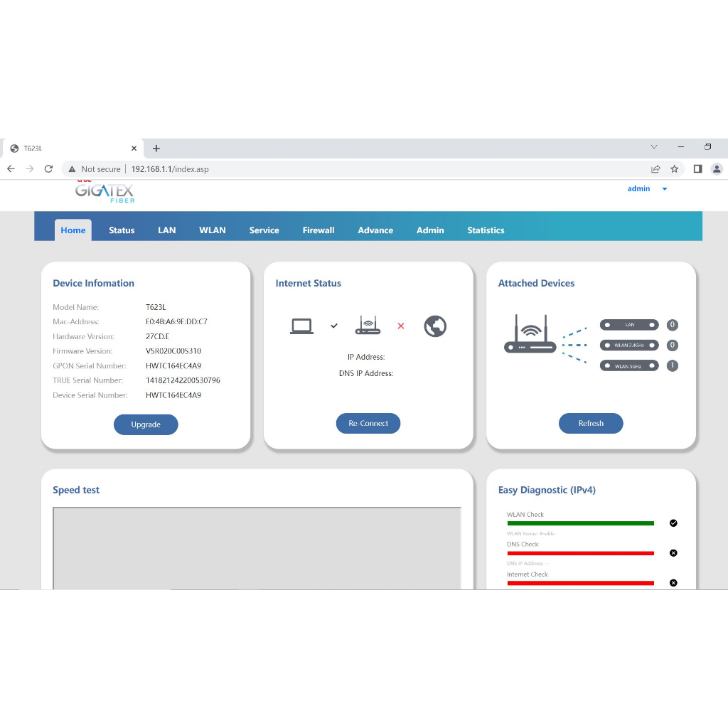The image size is (728, 728).
Task: Click the green WLAN Check bar
Action: point(580,523)
